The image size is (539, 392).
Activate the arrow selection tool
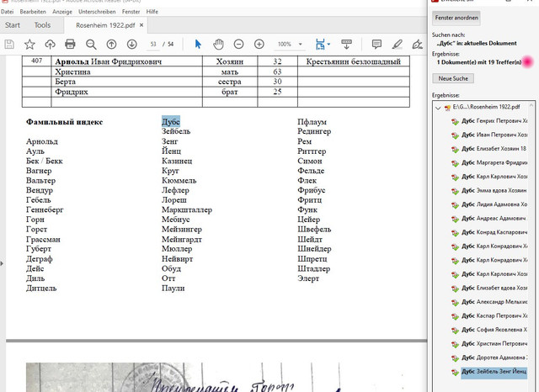[x=199, y=44]
